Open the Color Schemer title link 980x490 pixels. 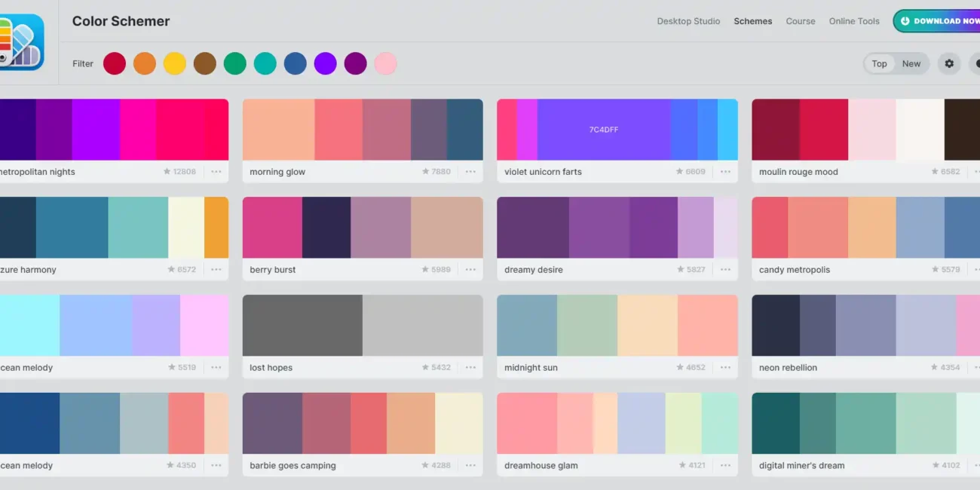pyautogui.click(x=121, y=21)
